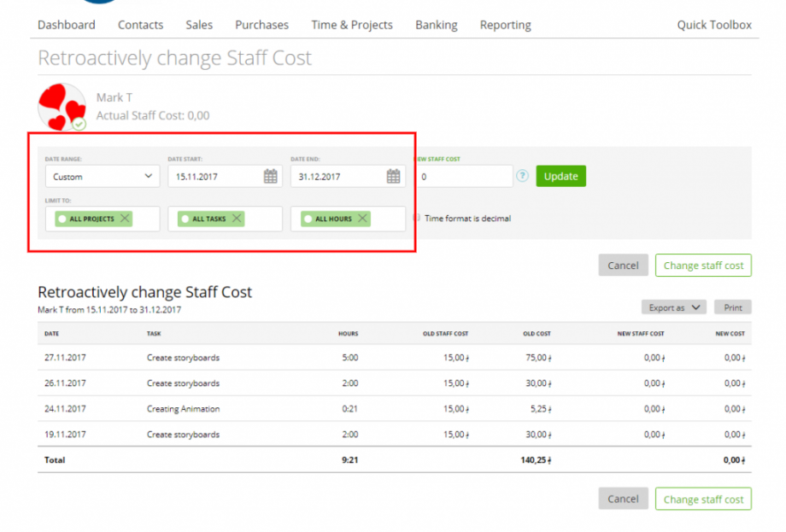Click inside the New Staff Cost input field

click(x=466, y=176)
